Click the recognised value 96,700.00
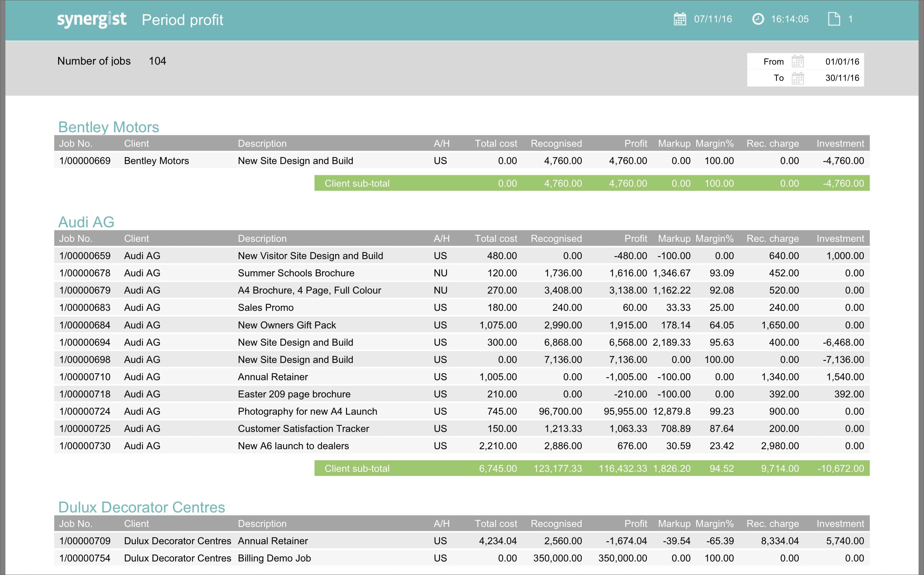The image size is (924, 575). tap(560, 412)
